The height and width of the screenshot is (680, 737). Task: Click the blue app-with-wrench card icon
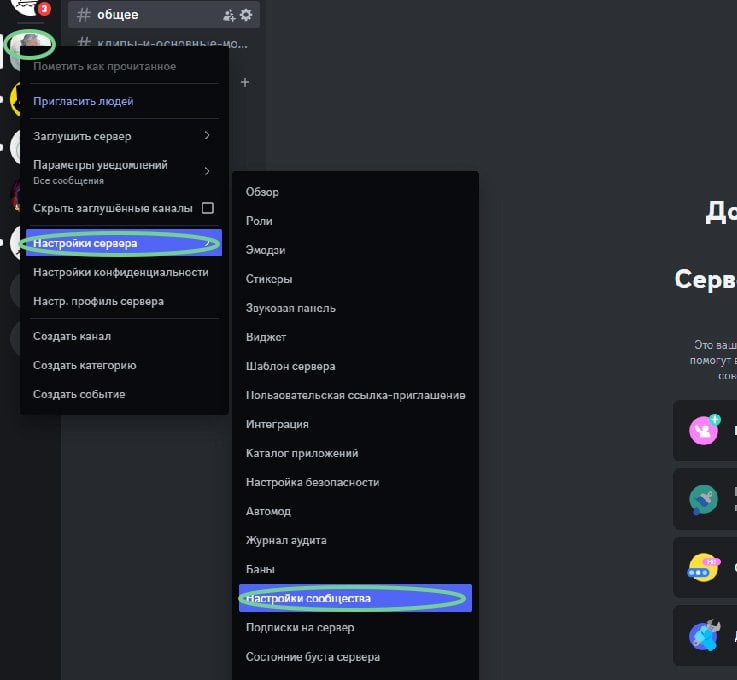tap(704, 635)
